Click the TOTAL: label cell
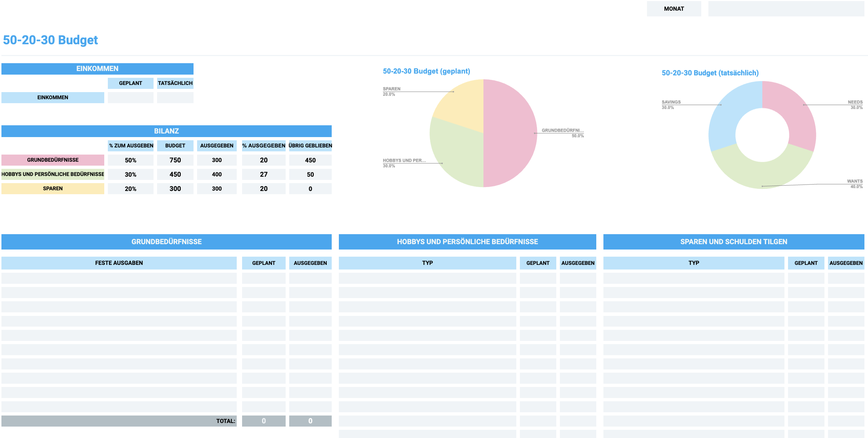 click(x=119, y=421)
